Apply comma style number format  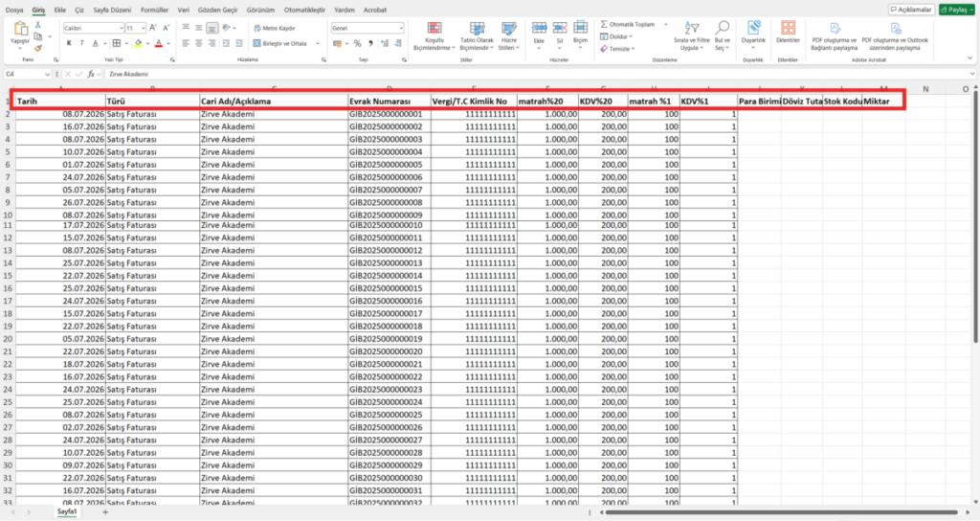point(370,44)
